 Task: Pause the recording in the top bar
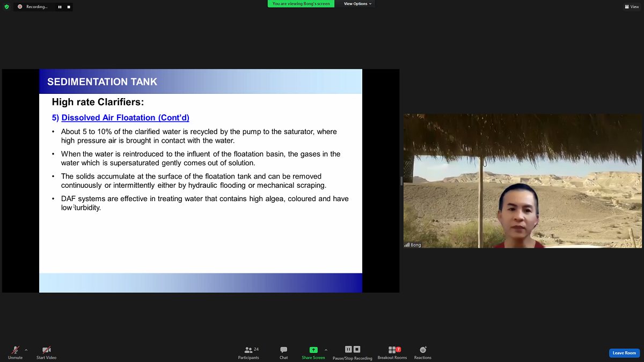60,7
